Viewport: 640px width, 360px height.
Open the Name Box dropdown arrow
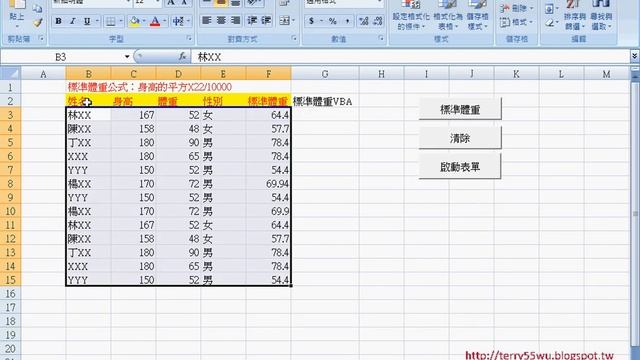click(127, 57)
